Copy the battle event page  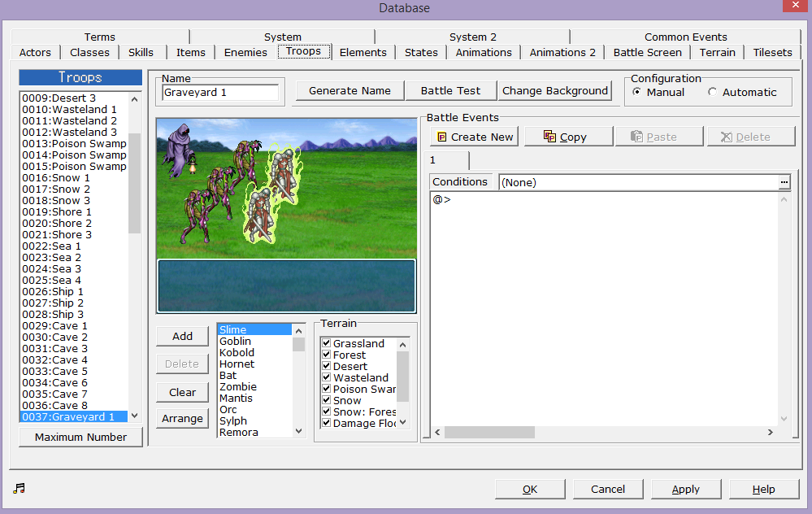(x=569, y=137)
